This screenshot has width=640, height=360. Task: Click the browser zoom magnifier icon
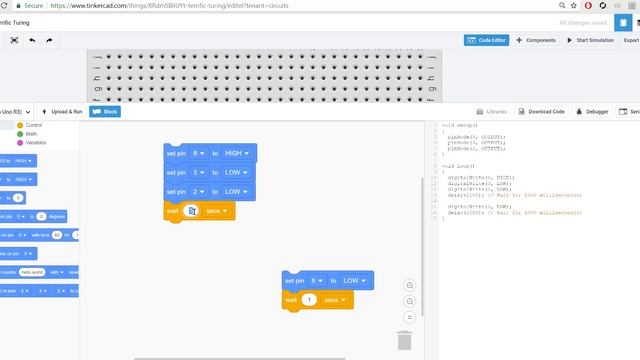click(x=562, y=6)
